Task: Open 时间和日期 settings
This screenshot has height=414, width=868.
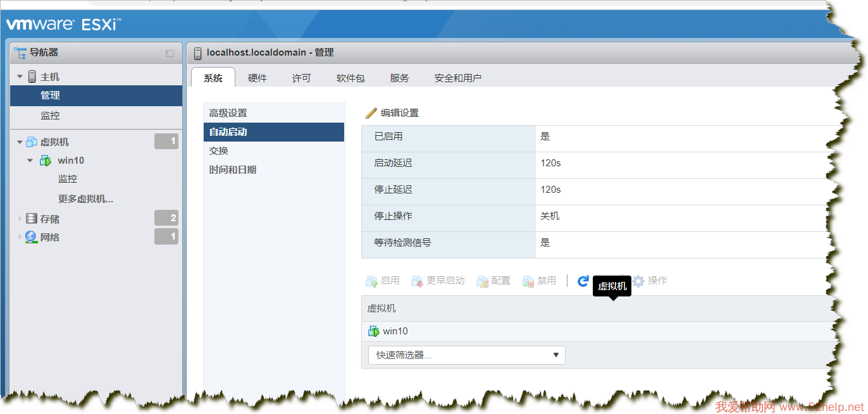Action: (233, 170)
